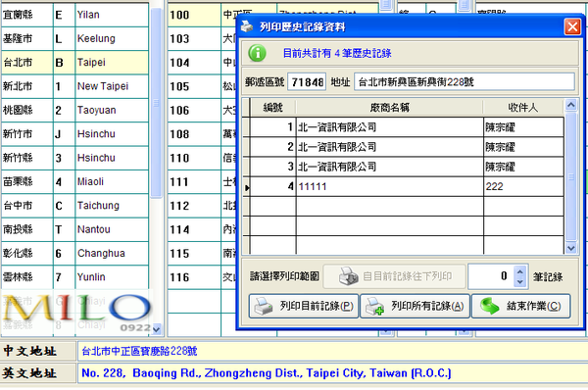Click the county list scrollbar thumb

point(156,102)
